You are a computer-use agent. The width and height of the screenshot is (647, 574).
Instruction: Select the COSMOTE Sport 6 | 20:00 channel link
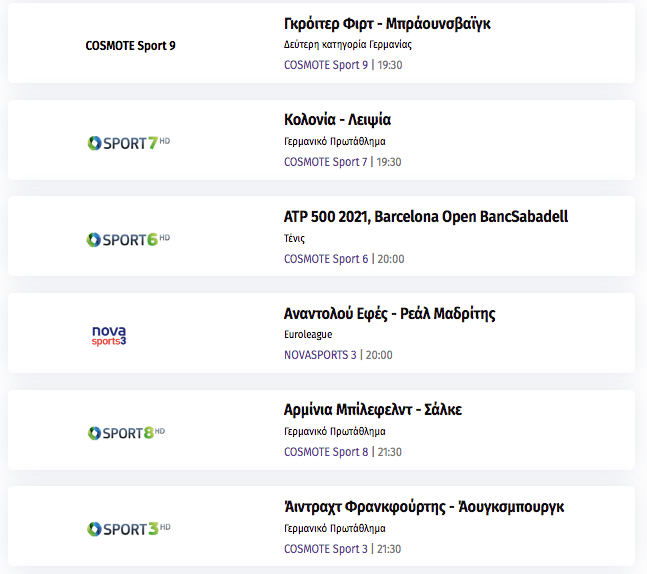click(344, 259)
